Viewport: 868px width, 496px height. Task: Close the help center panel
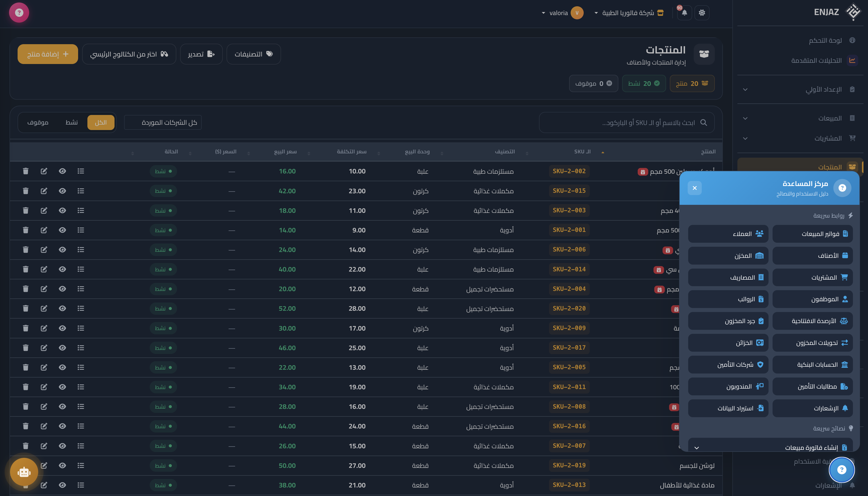click(x=694, y=188)
